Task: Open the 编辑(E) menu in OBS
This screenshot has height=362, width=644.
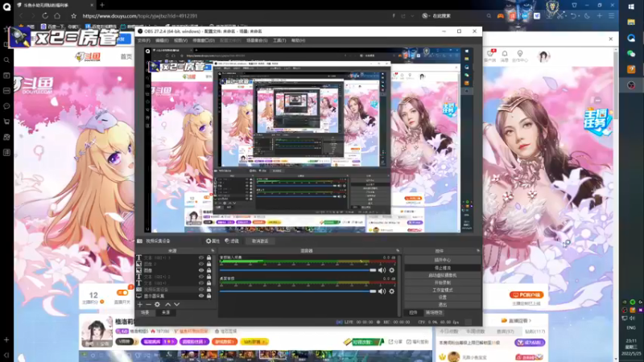Action: (x=162, y=41)
